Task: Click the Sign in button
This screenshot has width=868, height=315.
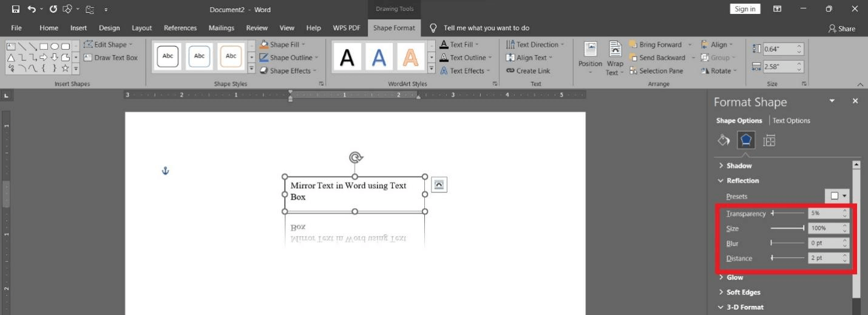Action: coord(745,9)
